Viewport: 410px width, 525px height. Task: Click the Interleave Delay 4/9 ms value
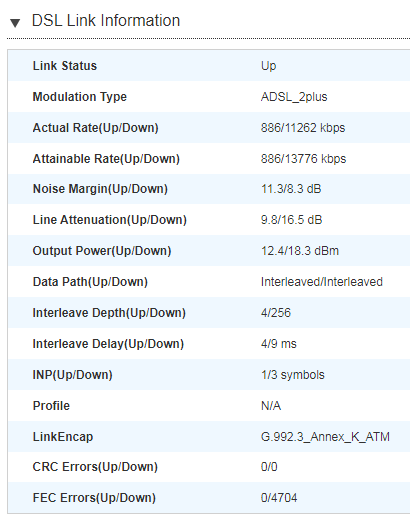point(278,344)
